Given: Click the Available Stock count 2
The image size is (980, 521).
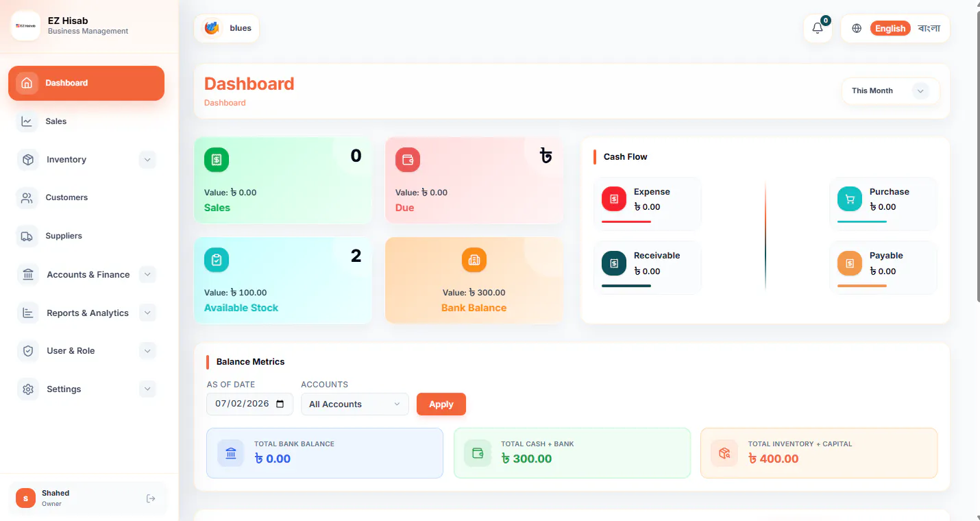Looking at the screenshot, I should click(x=356, y=256).
